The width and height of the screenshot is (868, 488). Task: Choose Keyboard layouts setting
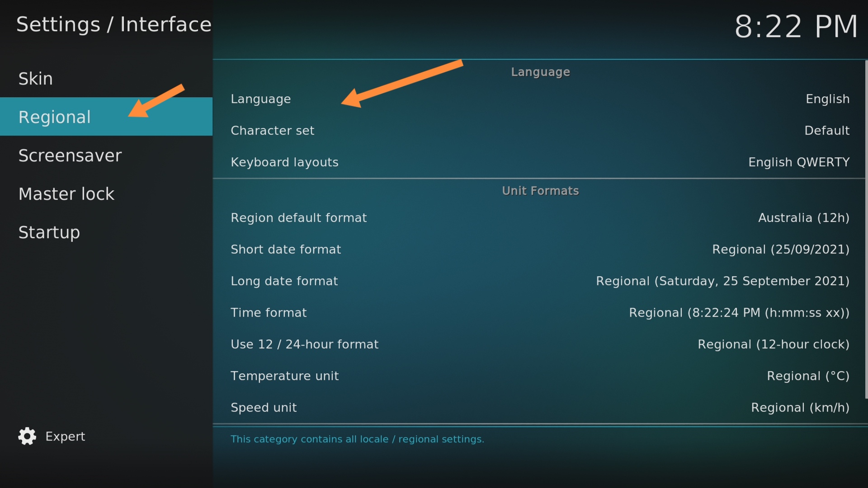[x=540, y=162]
